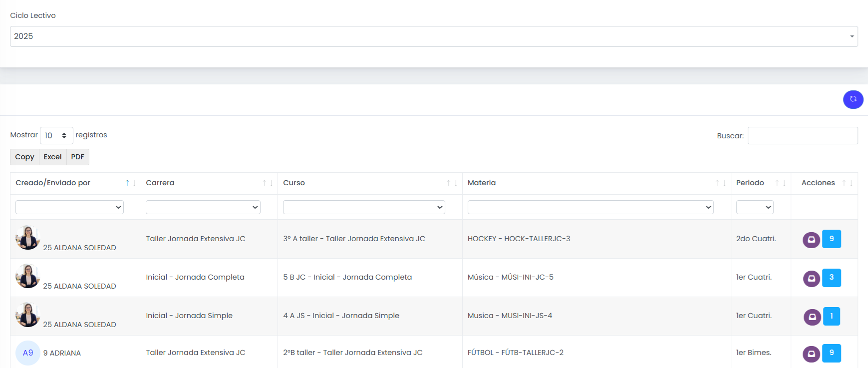Open the Ciclo Lectivo 2025 dropdown
Screen dimensions: 868x368
(434, 36)
